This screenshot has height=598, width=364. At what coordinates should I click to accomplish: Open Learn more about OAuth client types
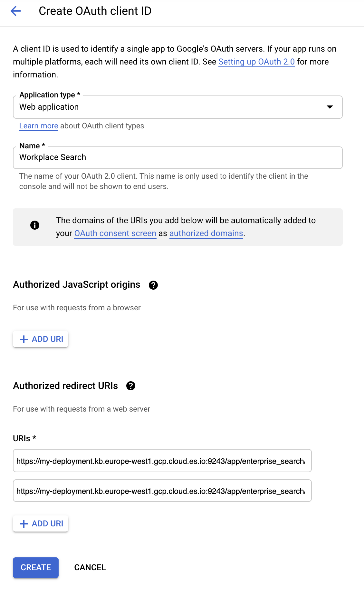(x=39, y=126)
